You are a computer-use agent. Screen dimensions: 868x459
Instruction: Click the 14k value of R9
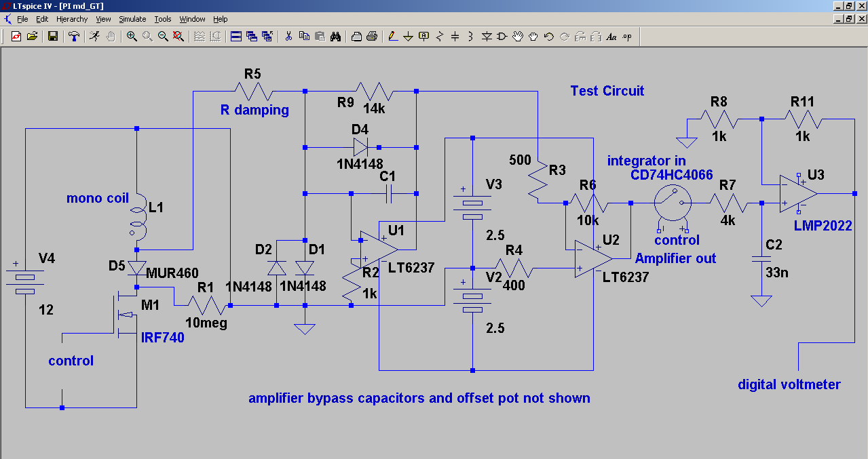coord(374,108)
